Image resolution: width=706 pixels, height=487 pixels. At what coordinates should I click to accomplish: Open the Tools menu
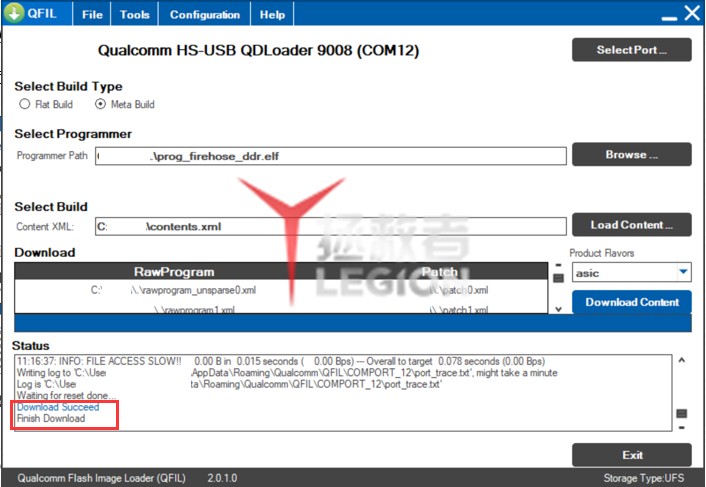[134, 14]
